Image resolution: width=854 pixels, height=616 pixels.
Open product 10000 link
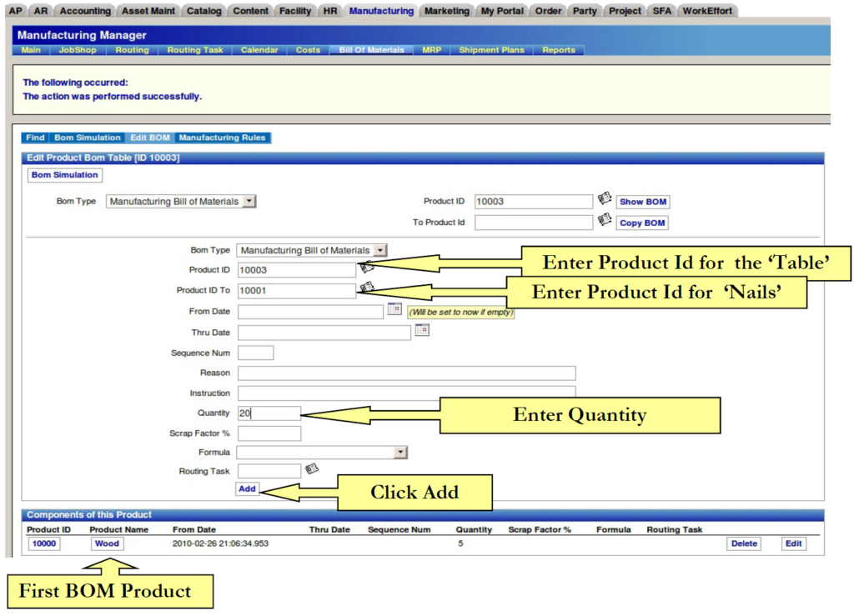point(44,543)
